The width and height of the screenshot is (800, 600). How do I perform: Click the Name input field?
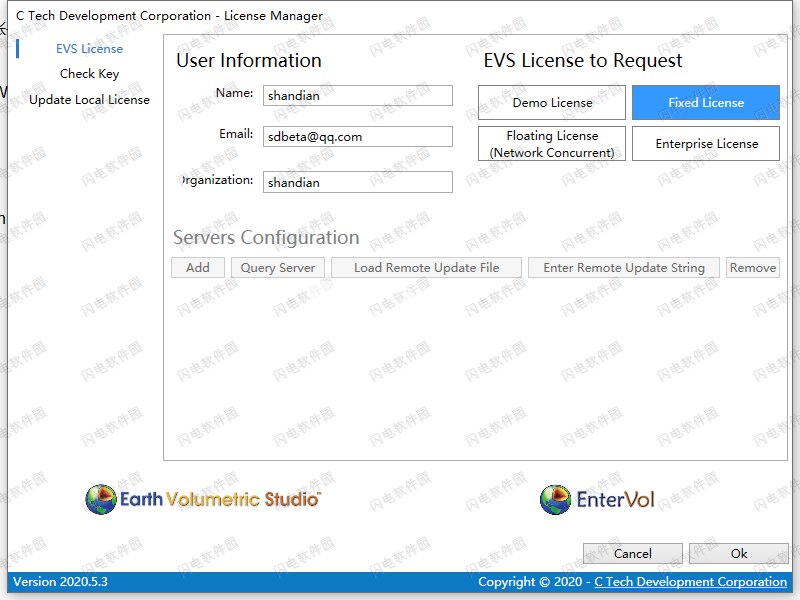pos(358,95)
